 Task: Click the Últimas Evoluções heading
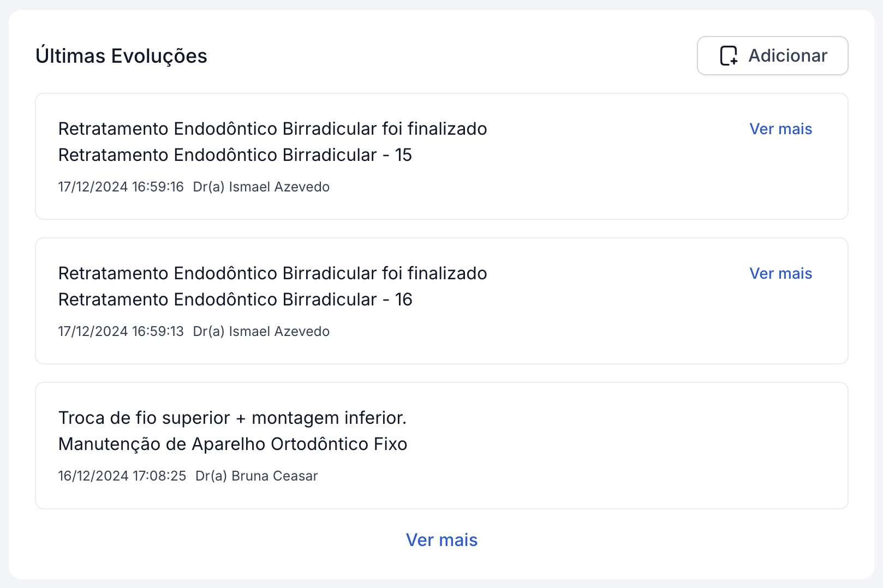[121, 56]
